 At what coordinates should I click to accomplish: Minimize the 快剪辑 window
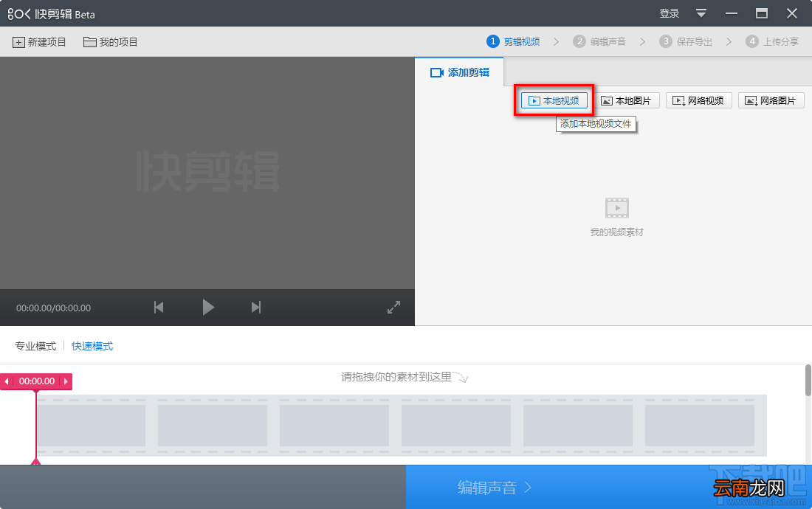point(732,13)
